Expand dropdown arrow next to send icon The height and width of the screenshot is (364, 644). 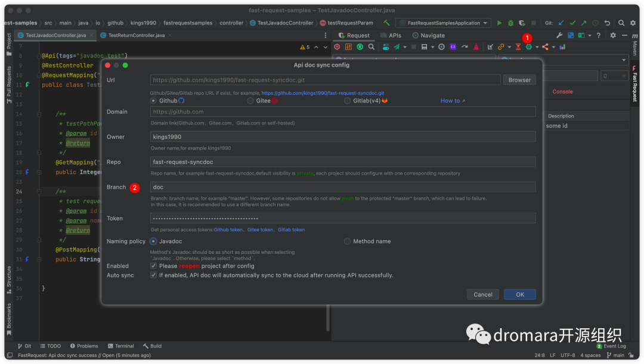point(404,47)
